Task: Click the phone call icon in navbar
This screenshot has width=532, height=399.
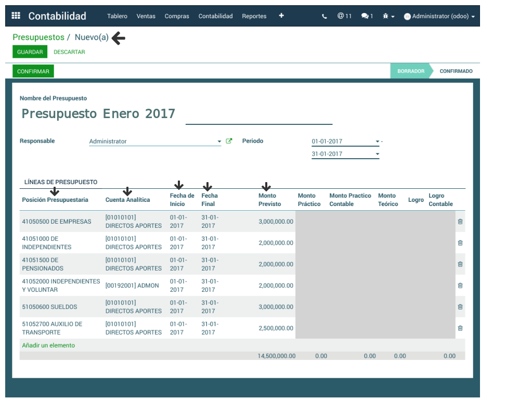Action: pos(325,16)
